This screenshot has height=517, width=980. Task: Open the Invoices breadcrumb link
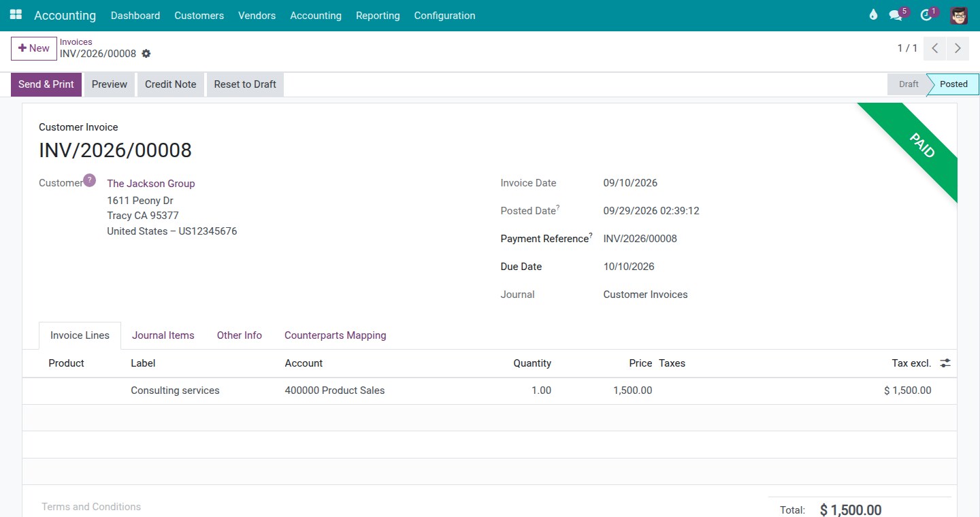coord(76,41)
